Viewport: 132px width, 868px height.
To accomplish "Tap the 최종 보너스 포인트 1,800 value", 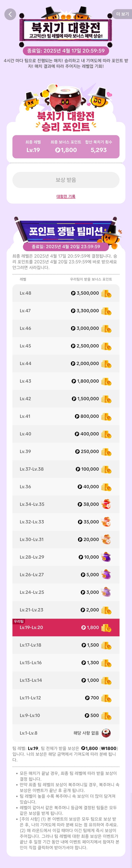I will [66, 150].
